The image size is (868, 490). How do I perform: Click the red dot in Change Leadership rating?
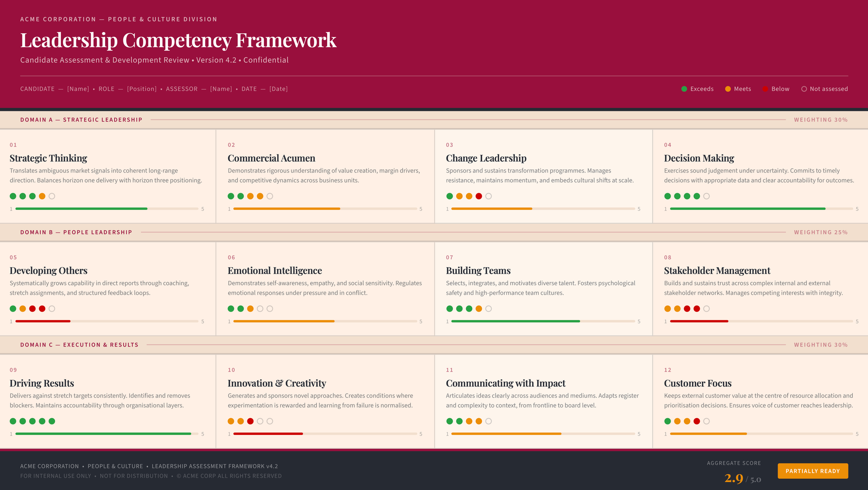coord(479,196)
